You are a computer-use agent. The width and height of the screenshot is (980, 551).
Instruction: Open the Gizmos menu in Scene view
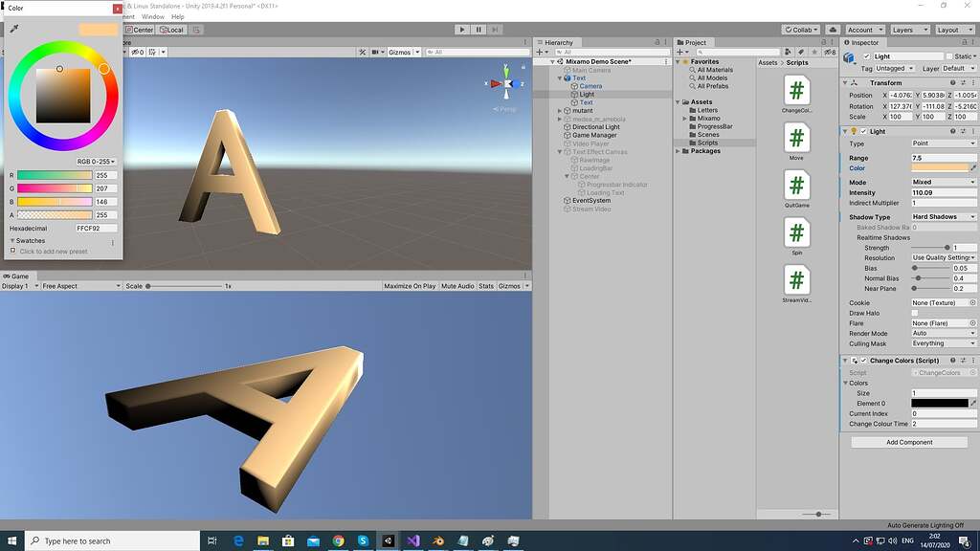tap(402, 52)
